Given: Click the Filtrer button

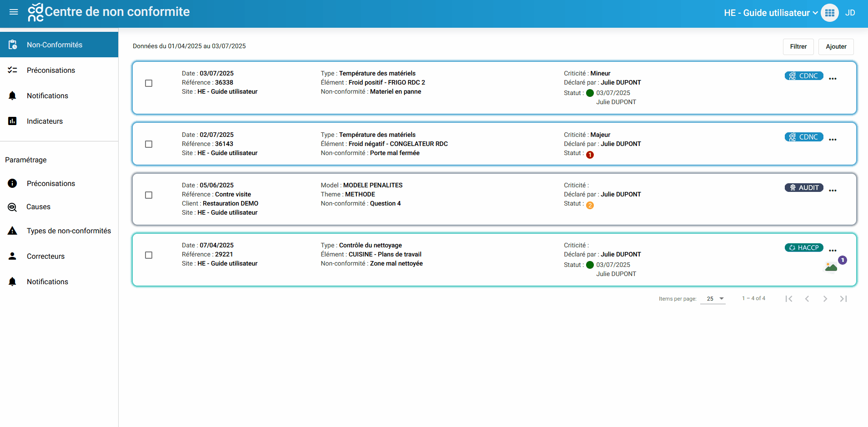Looking at the screenshot, I should tap(798, 46).
